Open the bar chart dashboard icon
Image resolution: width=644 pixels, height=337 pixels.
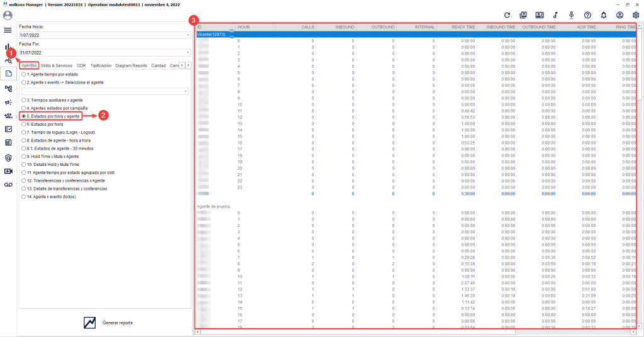pos(8,47)
